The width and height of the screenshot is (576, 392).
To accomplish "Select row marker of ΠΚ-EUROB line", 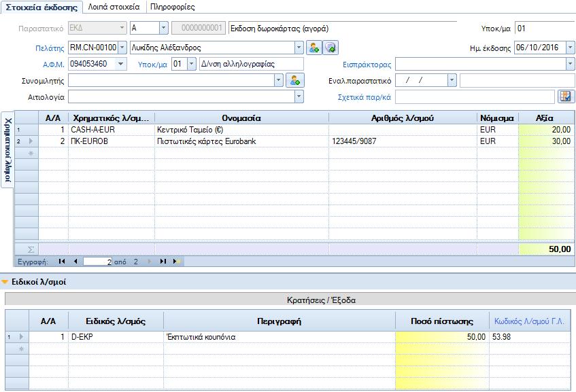I will pos(27,141).
